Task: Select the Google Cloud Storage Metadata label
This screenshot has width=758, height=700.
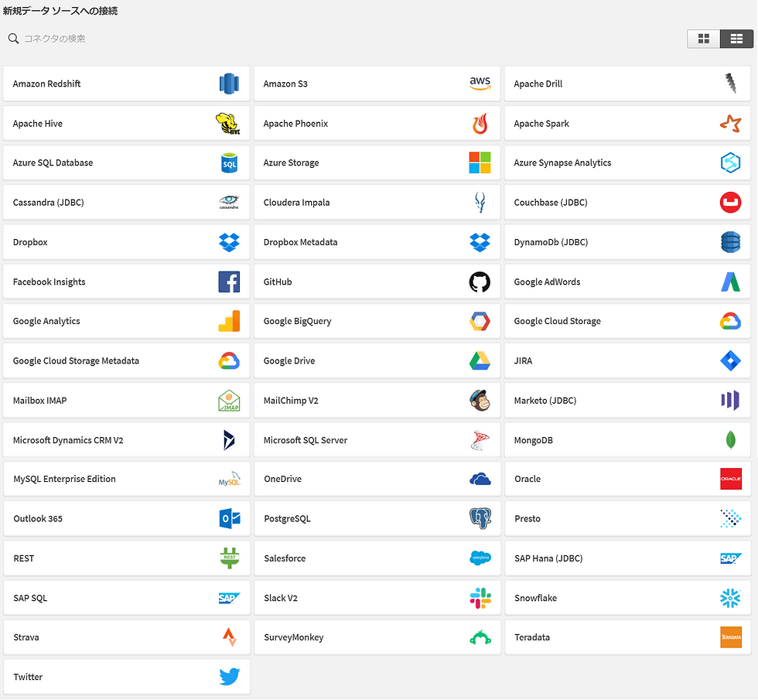Action: 76,361
